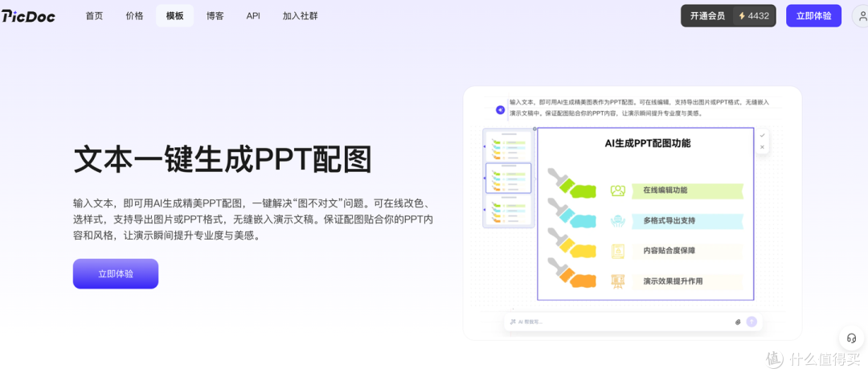Click the presentation board icon beside 演示效果提升作用
This screenshot has width=868, height=377.
pyautogui.click(x=618, y=281)
